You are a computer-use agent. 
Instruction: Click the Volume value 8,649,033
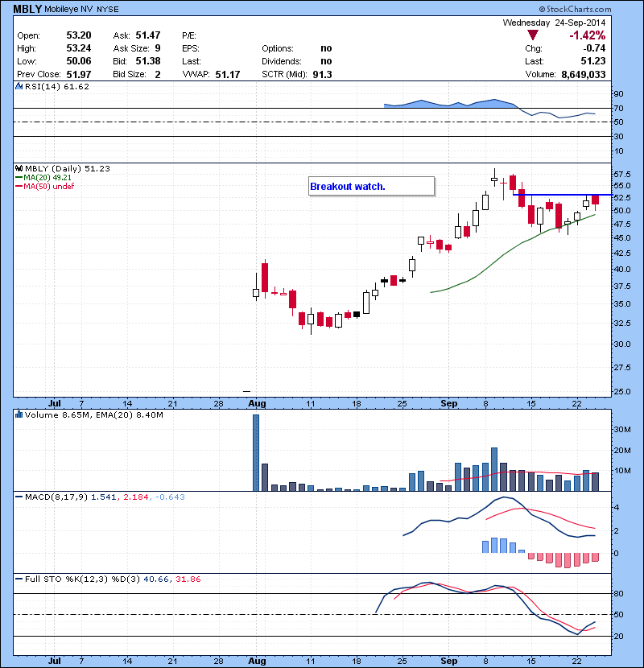(584, 75)
